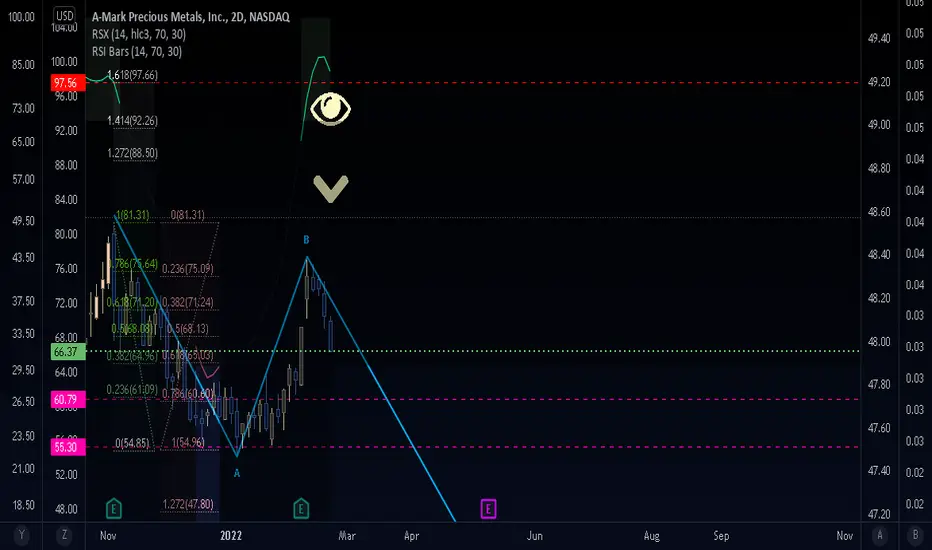Click the A-Mark Precious Metals chart title
Screen dimensions: 932x550
[190, 17]
